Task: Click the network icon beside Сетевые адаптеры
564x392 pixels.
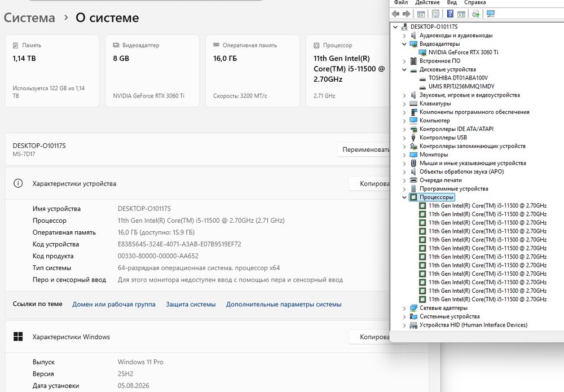Action: tap(413, 308)
